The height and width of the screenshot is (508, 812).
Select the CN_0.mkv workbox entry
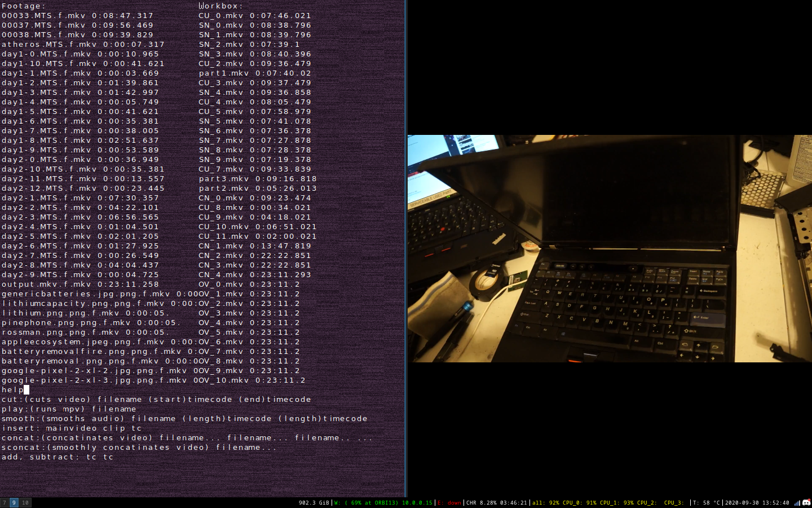point(255,198)
